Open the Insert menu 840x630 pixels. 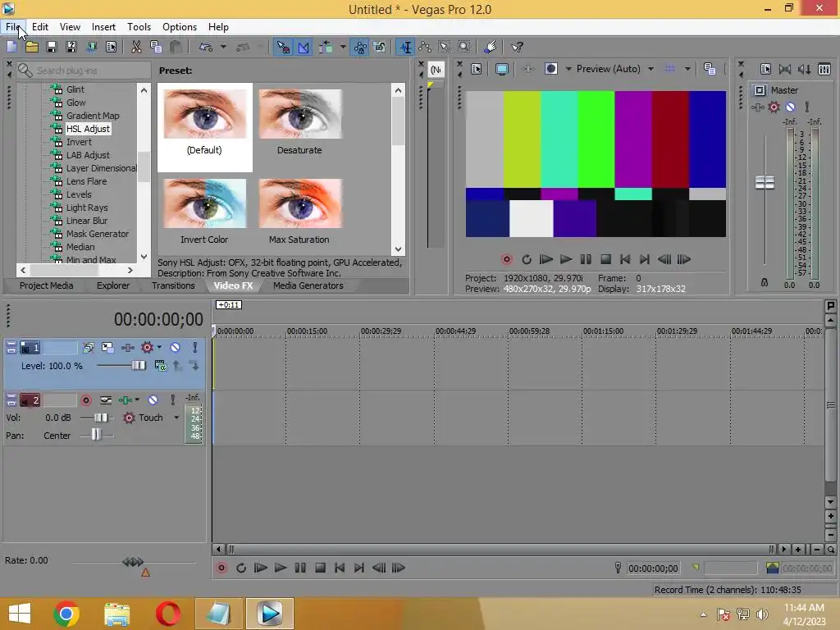103,27
